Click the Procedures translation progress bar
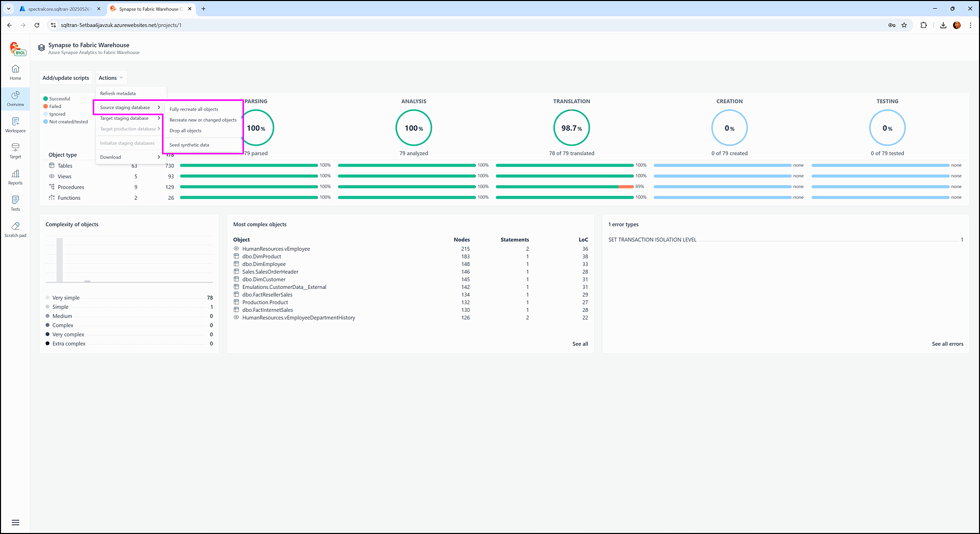Screen dimensions: 980x534 click(x=564, y=187)
